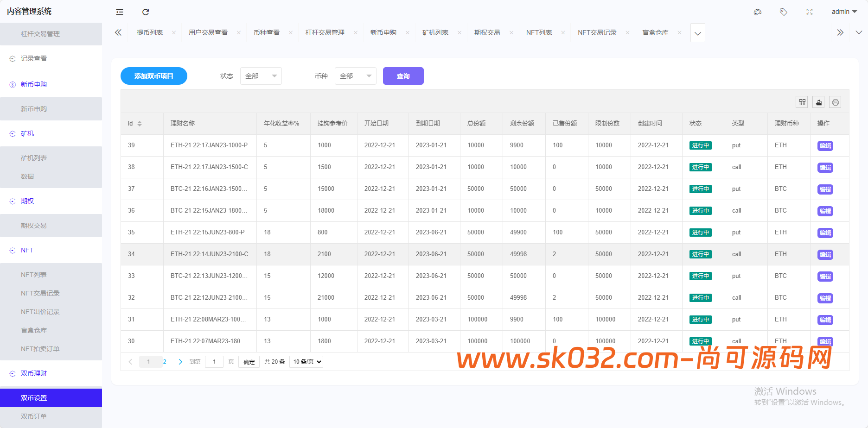The width and height of the screenshot is (868, 428).
Task: Click the tag icon in the header
Action: tap(784, 12)
